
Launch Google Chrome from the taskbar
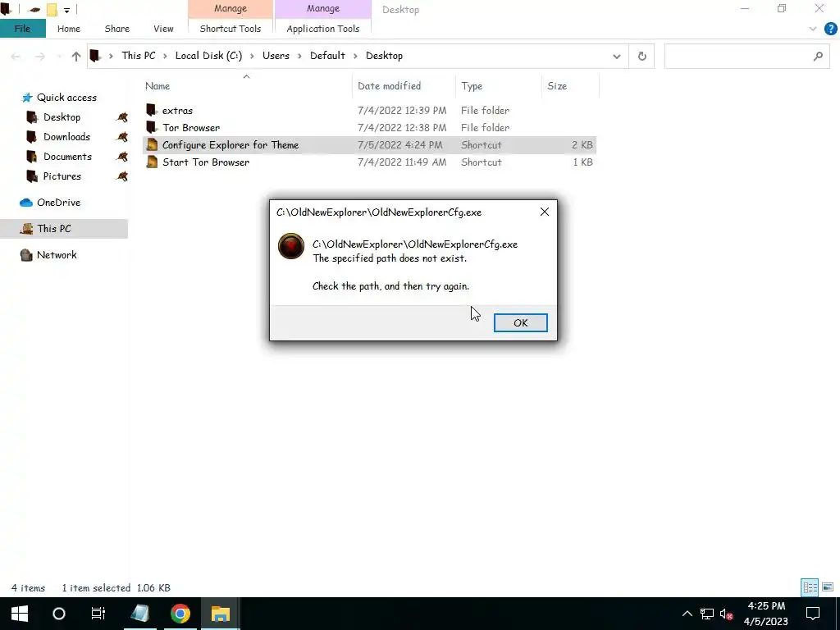[180, 614]
